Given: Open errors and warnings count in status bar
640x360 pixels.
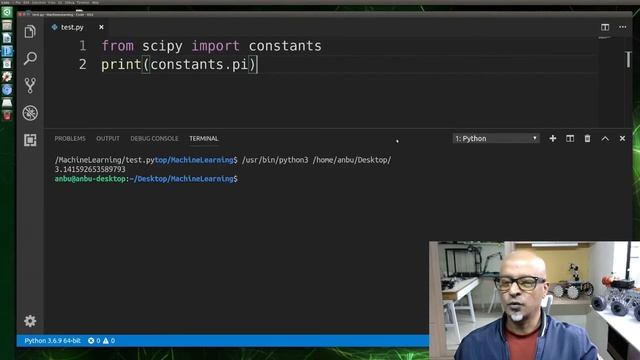Looking at the screenshot, I should [101, 340].
